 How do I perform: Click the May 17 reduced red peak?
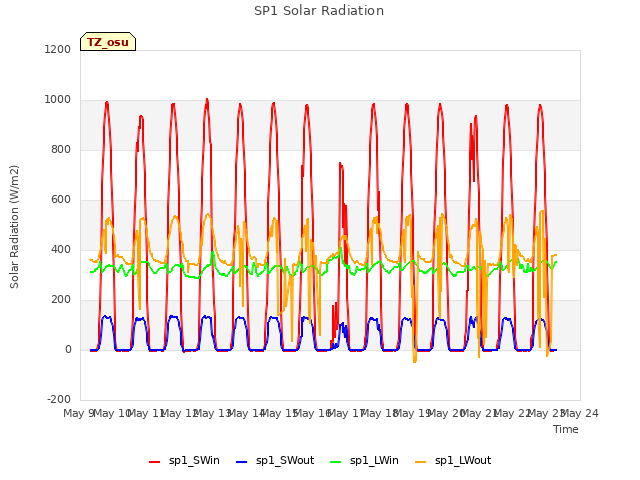coord(341,164)
